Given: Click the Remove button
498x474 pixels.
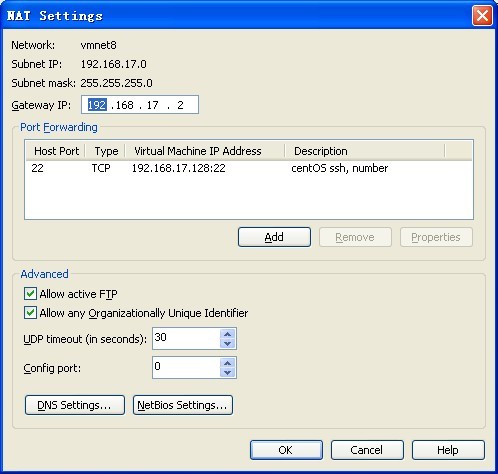Looking at the screenshot, I should point(355,237).
